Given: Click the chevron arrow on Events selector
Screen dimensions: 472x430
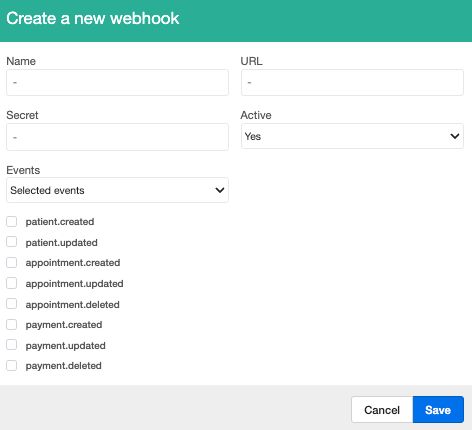Looking at the screenshot, I should coord(220,190).
